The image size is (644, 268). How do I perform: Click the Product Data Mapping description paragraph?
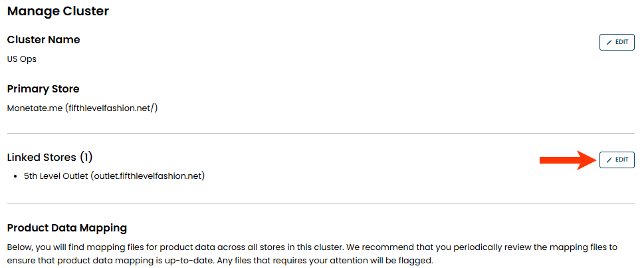point(312,253)
